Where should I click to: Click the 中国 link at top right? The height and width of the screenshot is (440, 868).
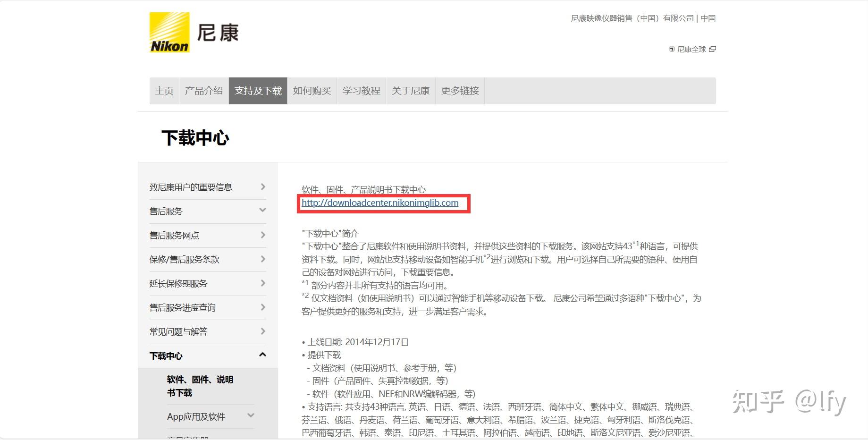pyautogui.click(x=708, y=18)
